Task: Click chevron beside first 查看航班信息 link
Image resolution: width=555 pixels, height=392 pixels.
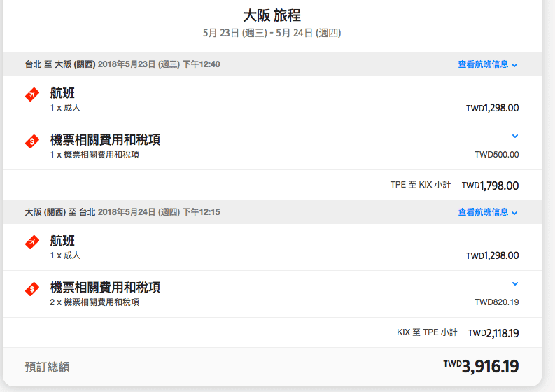Action: (514, 65)
